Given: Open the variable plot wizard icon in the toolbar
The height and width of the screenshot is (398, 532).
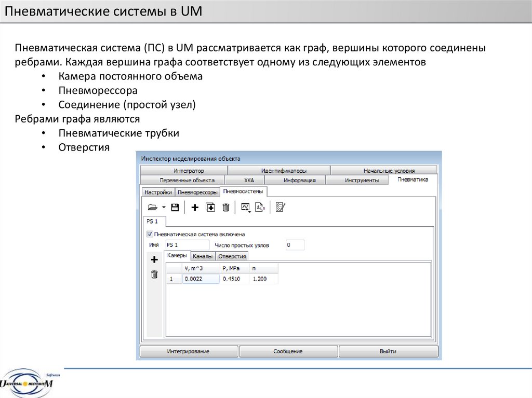Looking at the screenshot, I should coord(245,207).
